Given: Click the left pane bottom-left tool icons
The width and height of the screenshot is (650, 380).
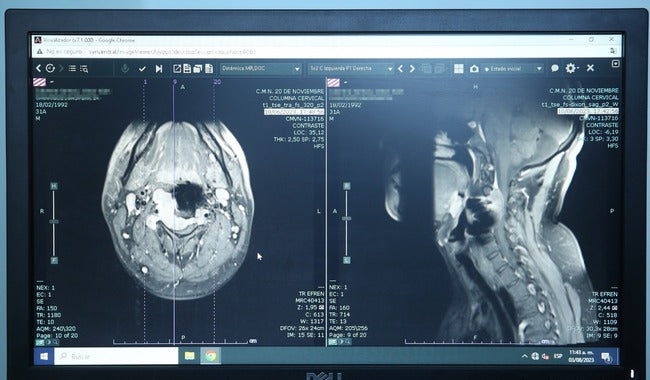Looking at the screenshot, I should [x=48, y=342].
